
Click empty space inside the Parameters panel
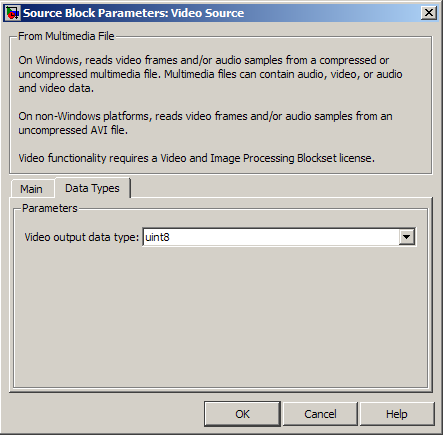pos(220,317)
